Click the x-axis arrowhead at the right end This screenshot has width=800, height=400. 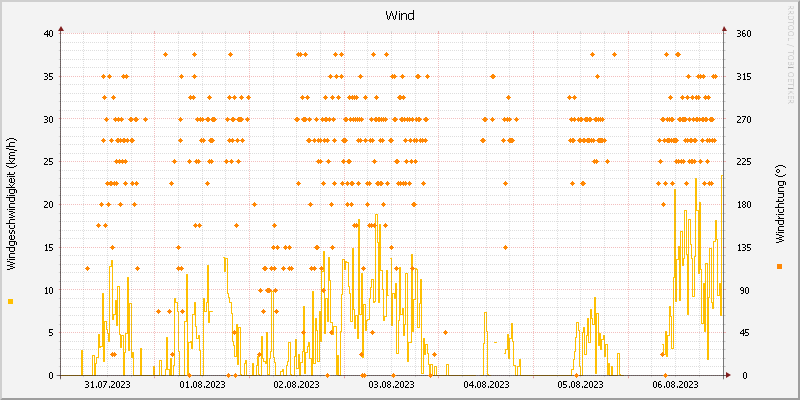click(x=729, y=375)
